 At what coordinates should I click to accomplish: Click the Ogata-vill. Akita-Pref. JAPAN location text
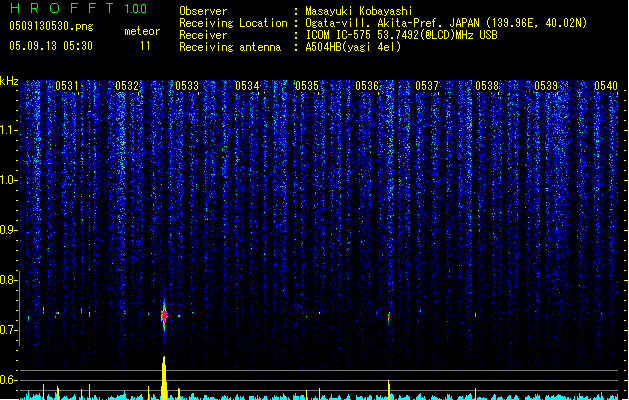(446, 23)
